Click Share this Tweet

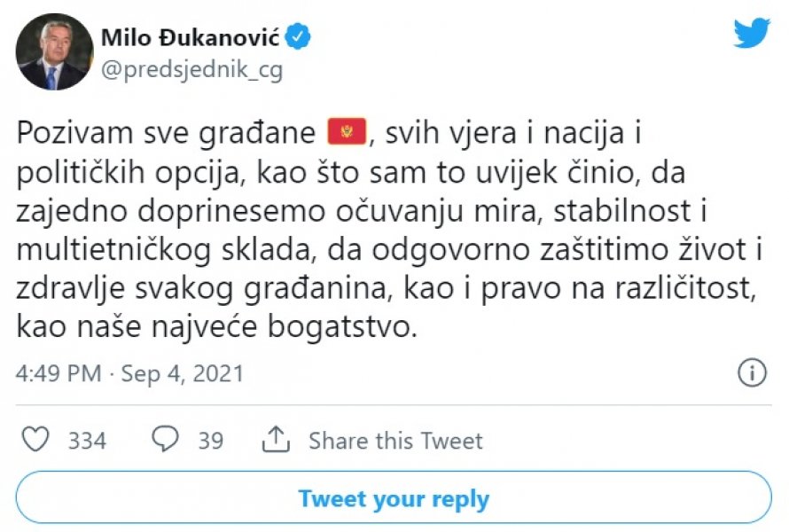[395, 439]
